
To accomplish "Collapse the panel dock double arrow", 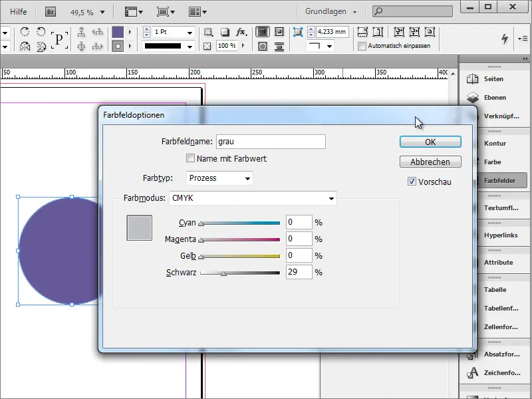I will [525, 59].
